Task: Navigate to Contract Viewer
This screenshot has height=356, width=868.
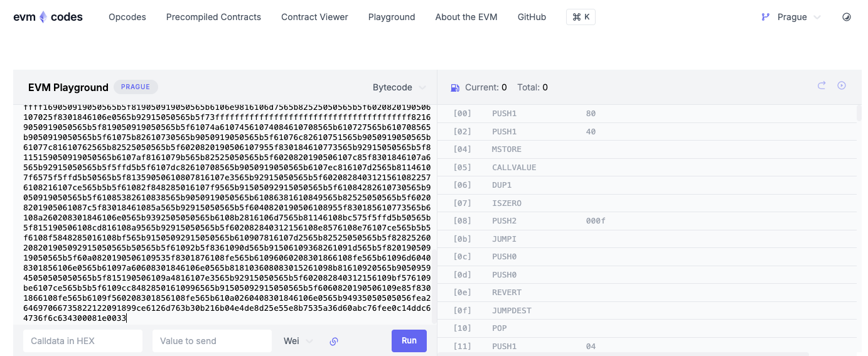Action: [314, 17]
